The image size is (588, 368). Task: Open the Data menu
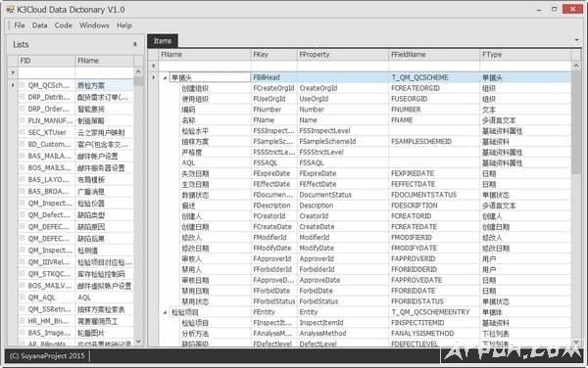pyautogui.click(x=39, y=25)
